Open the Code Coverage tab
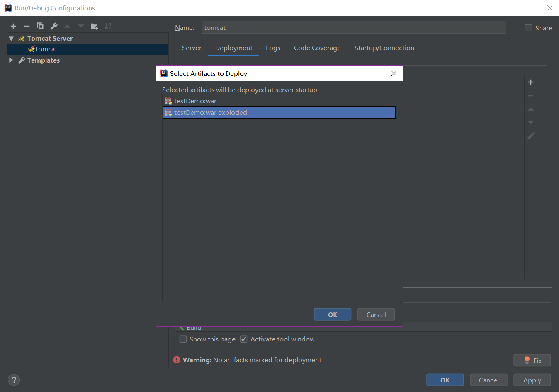Viewport: 559px width, 392px height. (x=317, y=48)
